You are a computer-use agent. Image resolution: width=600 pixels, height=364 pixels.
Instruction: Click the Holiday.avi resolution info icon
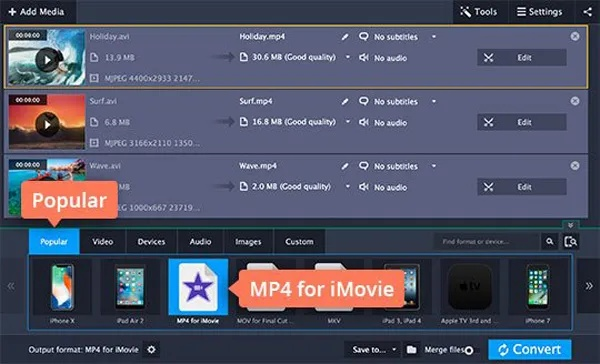[x=94, y=78]
